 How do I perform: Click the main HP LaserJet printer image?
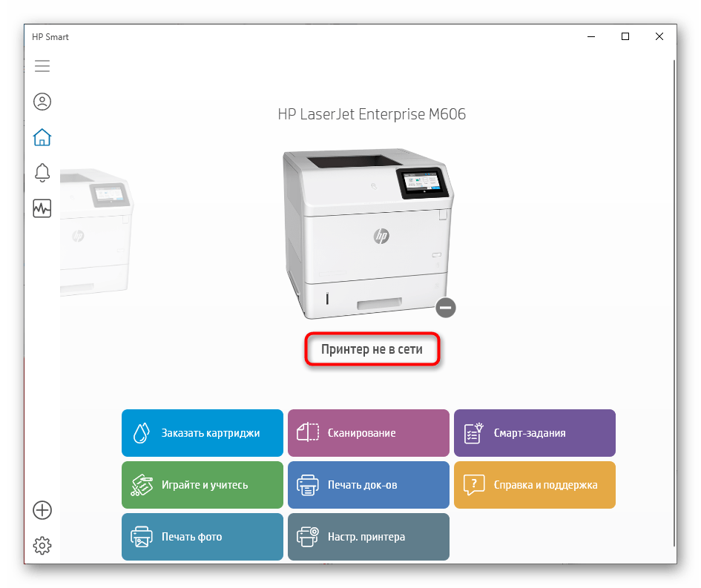(367, 230)
